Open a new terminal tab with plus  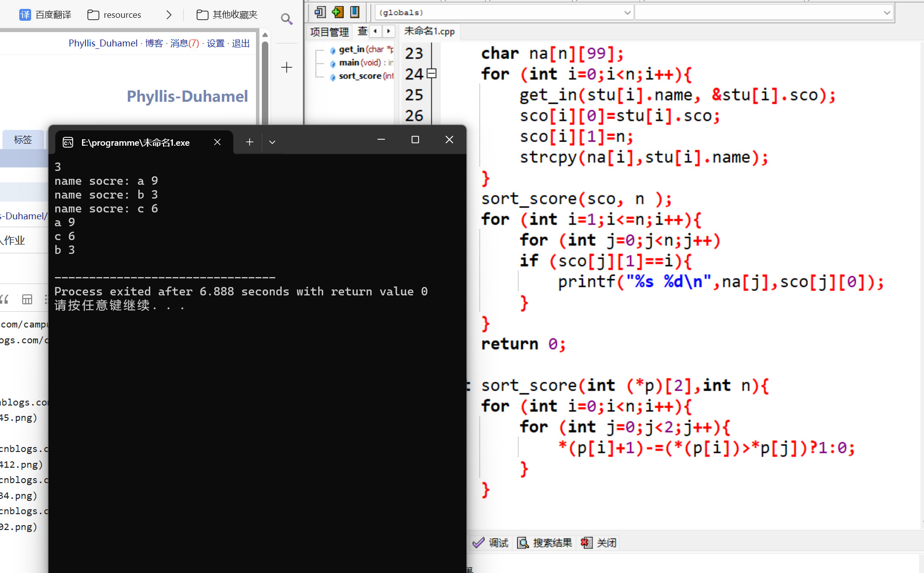point(250,142)
